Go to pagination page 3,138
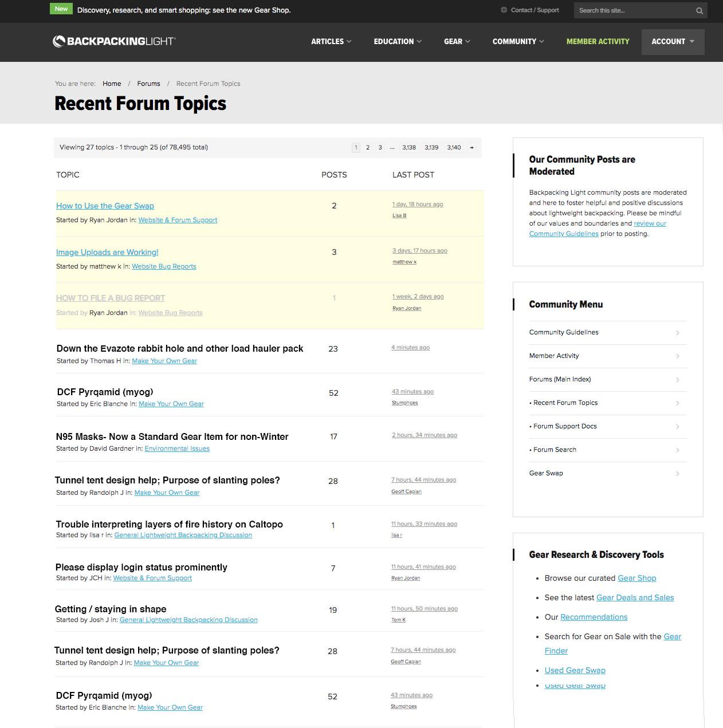This screenshot has width=723, height=728. click(409, 147)
